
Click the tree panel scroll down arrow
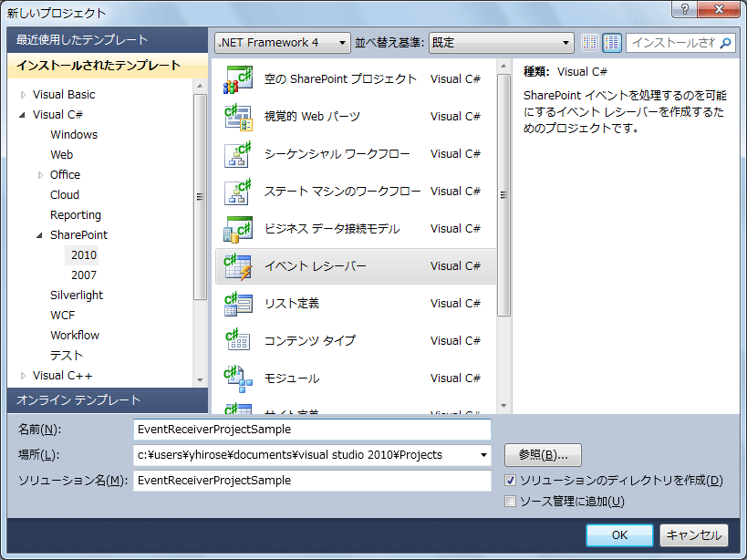200,380
